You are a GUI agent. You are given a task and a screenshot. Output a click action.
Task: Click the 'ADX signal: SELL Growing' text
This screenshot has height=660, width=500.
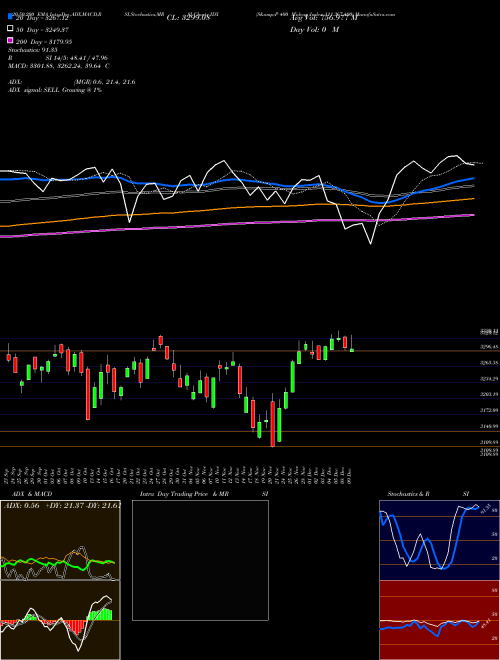[46, 90]
